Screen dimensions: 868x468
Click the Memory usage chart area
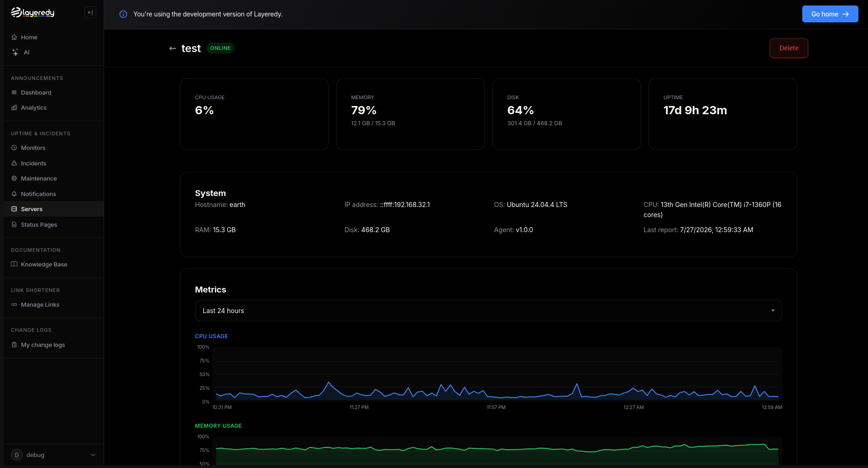pos(497,452)
